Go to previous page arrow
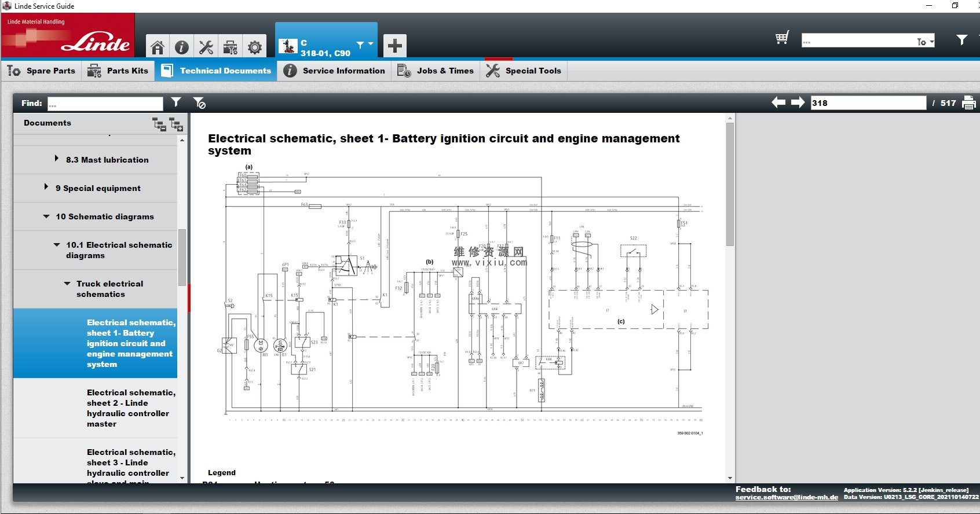Viewport: 980px width, 514px height. tap(778, 102)
